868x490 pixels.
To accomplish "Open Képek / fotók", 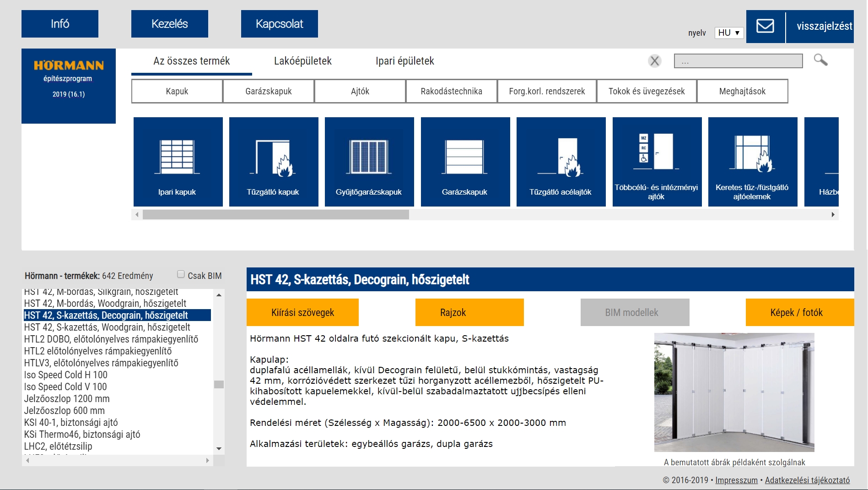I will (x=800, y=312).
